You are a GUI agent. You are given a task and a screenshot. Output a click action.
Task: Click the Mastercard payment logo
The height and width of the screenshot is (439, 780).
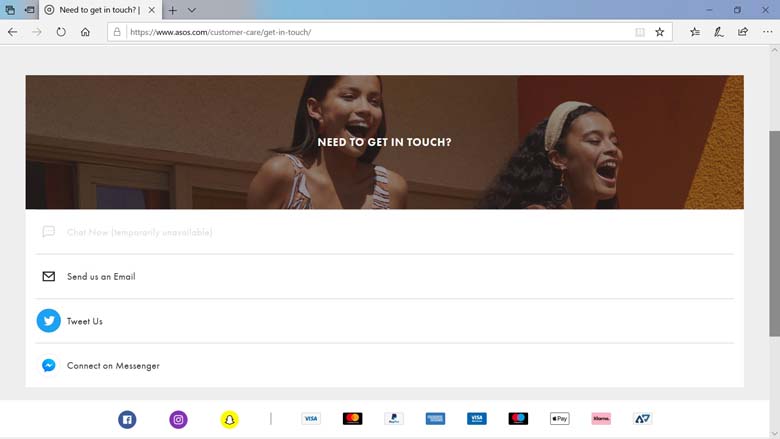pyautogui.click(x=352, y=419)
